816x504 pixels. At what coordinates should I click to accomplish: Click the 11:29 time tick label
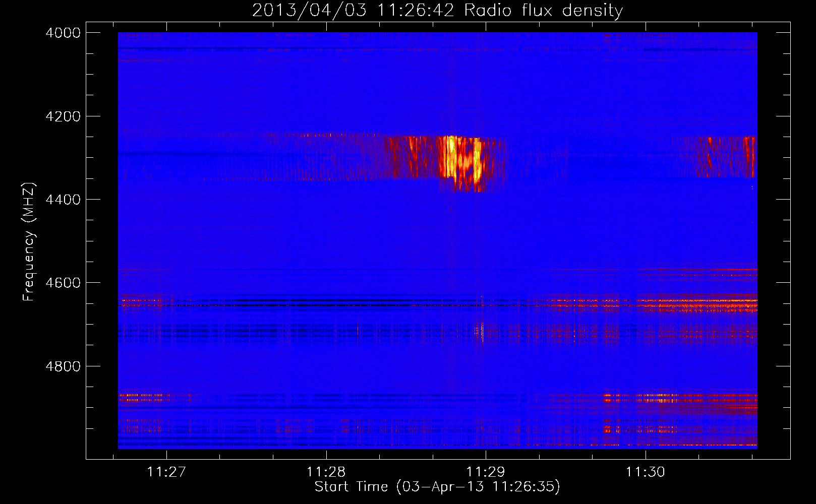486,472
